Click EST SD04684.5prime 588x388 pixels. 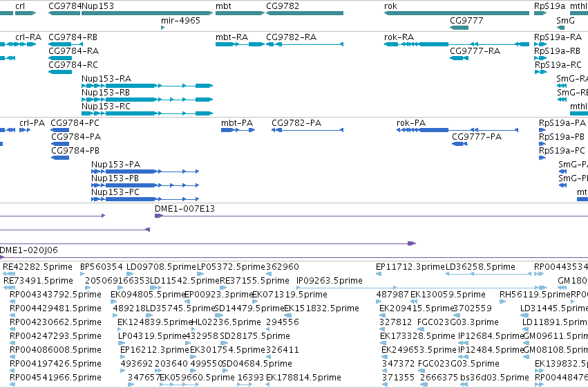pos(225,371)
